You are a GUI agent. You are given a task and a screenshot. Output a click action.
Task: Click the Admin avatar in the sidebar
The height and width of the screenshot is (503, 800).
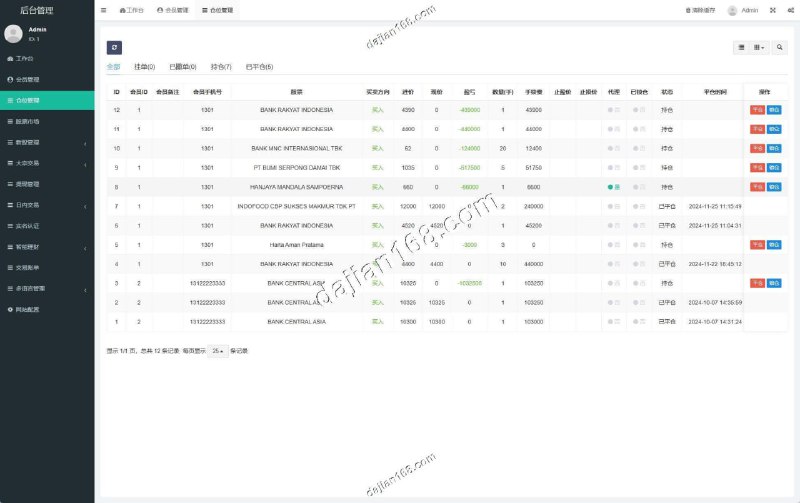[13, 34]
